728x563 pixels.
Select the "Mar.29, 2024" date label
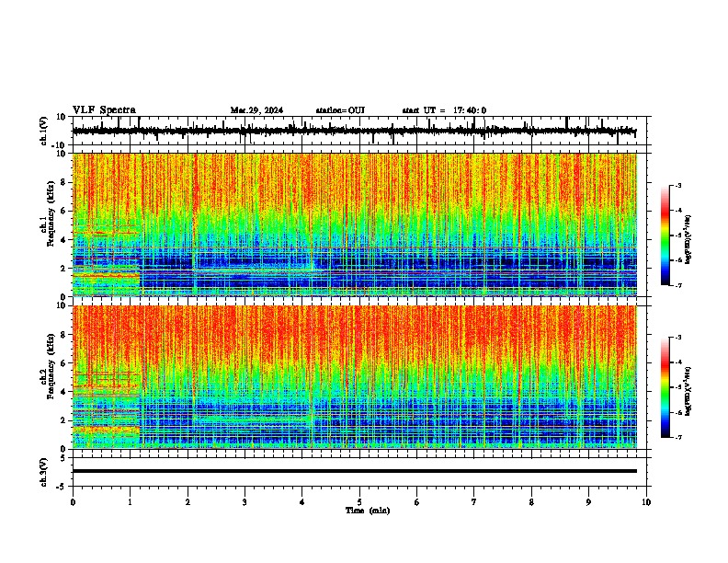point(256,110)
